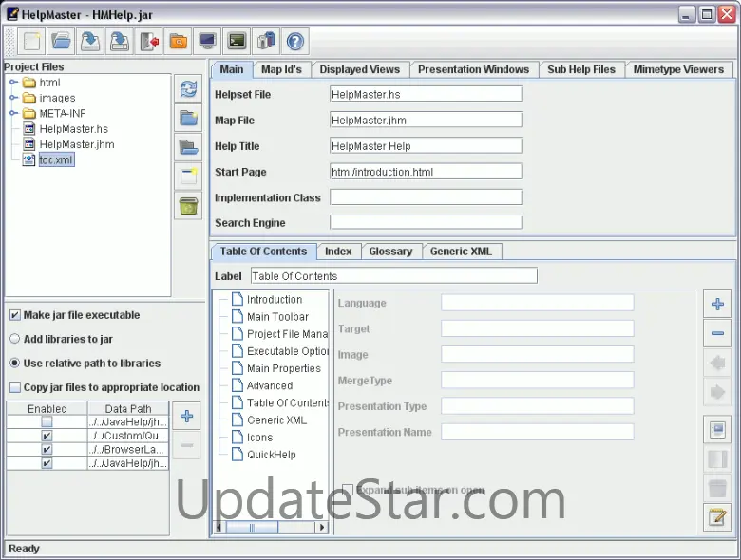Click the Enabled column header
The image size is (741, 560).
[x=47, y=408]
